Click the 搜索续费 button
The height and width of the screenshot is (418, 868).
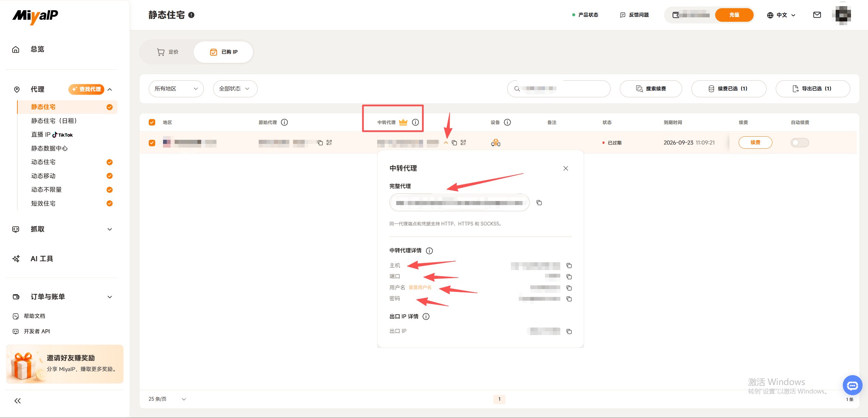(651, 89)
